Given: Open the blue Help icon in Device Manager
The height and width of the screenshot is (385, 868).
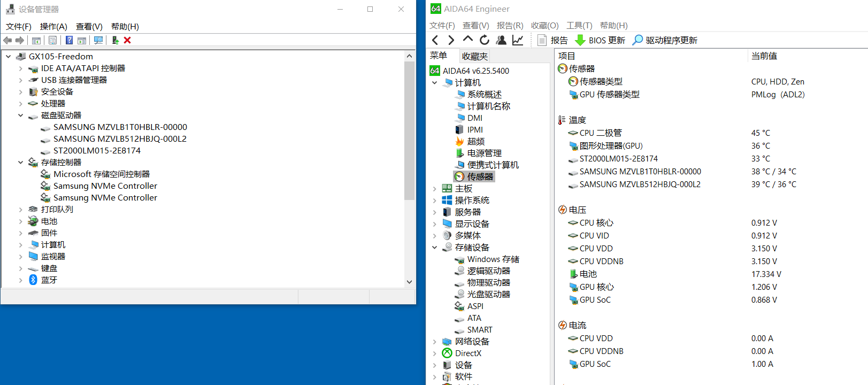Looking at the screenshot, I should tap(69, 40).
